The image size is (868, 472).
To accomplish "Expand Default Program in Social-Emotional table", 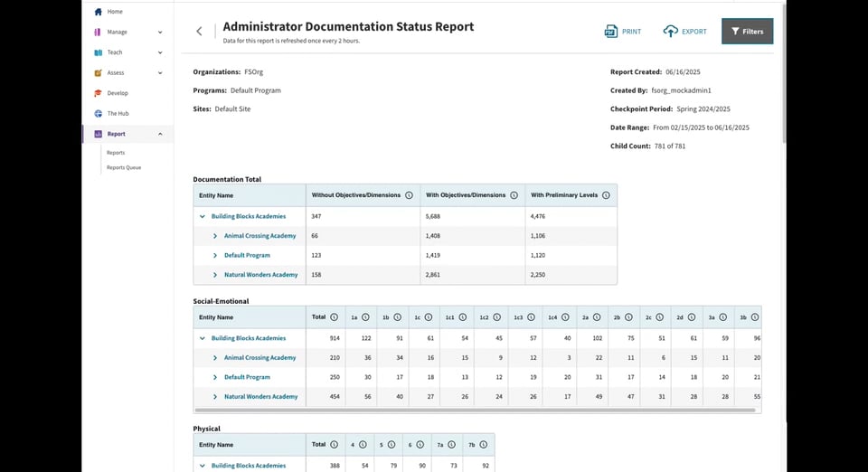I will pos(215,377).
